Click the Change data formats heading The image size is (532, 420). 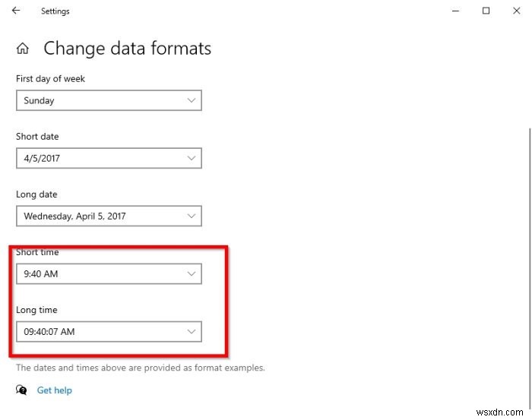click(x=127, y=49)
